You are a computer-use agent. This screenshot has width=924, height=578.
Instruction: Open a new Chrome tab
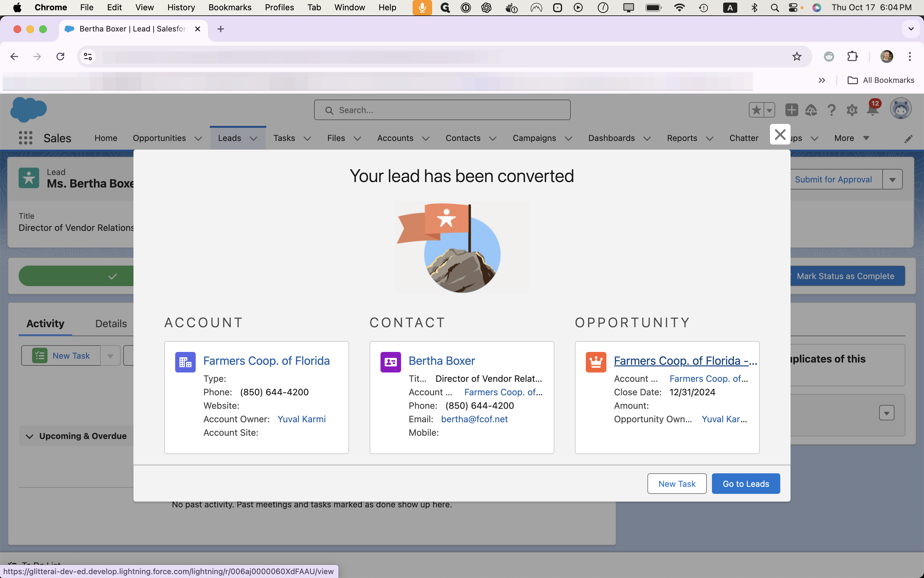click(221, 29)
